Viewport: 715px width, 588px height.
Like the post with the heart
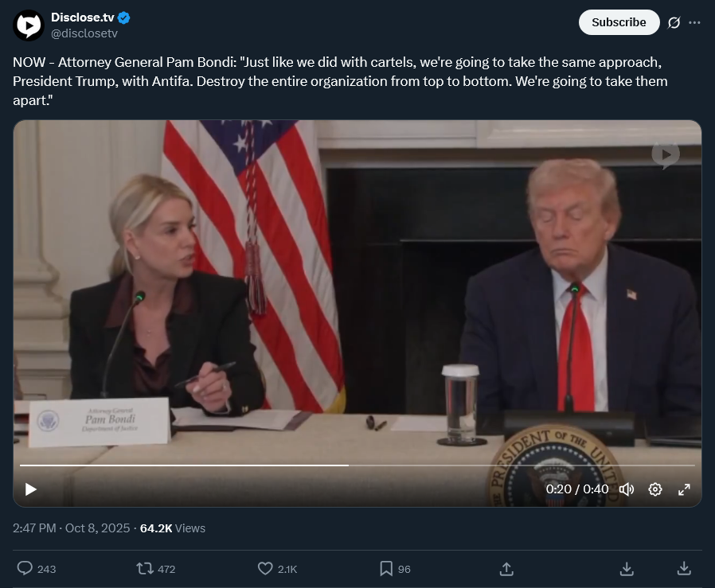click(x=266, y=568)
